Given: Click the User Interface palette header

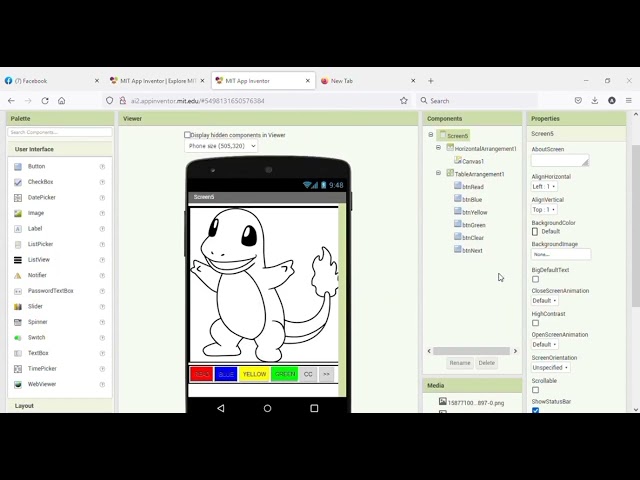Looking at the screenshot, I should pyautogui.click(x=60, y=149).
